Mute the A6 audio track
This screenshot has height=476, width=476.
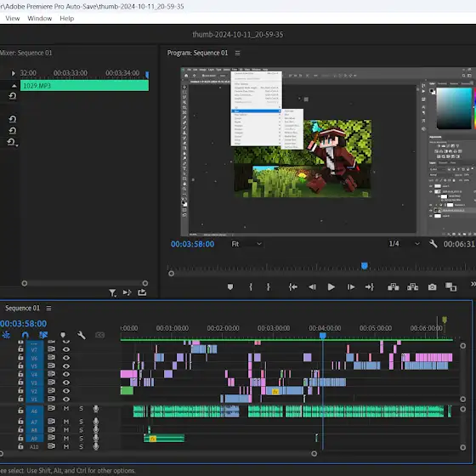point(66,409)
